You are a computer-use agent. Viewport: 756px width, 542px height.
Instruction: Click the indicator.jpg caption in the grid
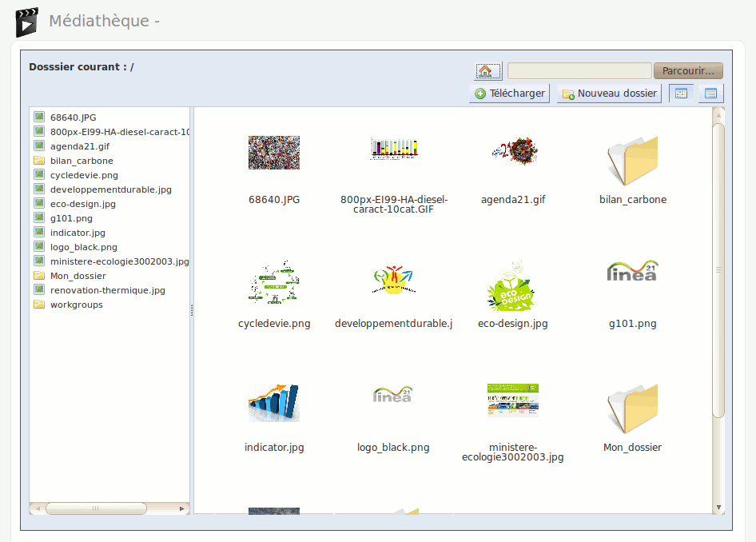[x=274, y=448]
